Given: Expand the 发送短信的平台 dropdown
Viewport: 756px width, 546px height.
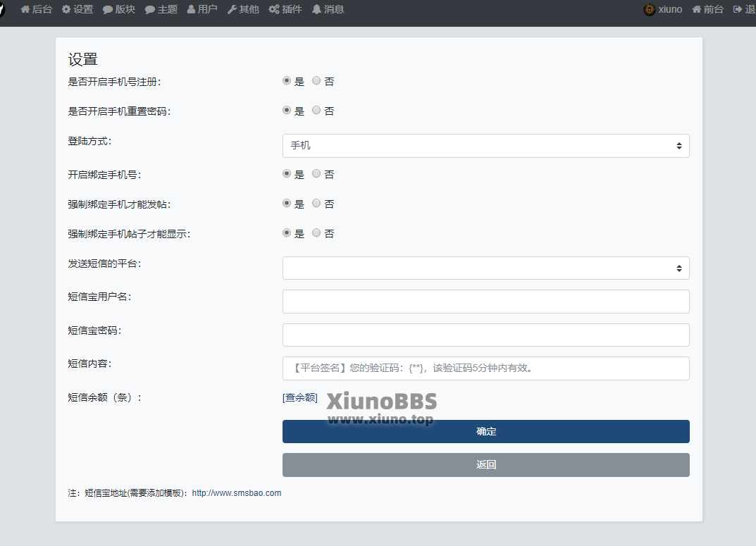Looking at the screenshot, I should tap(486, 268).
